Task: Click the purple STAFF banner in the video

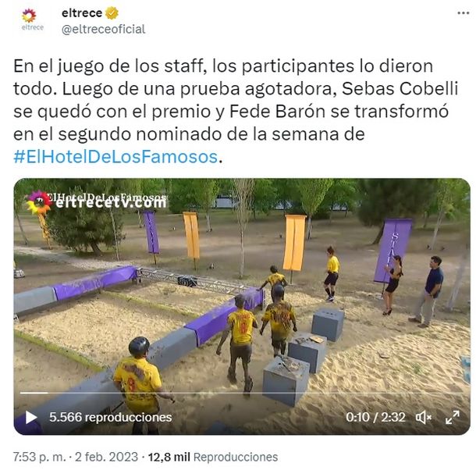Action: coord(393,251)
